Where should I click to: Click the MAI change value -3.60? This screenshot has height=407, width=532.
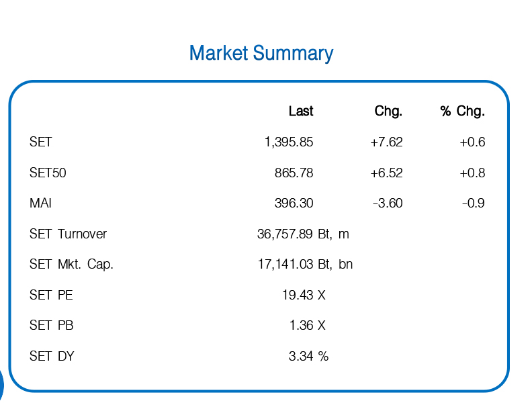(388, 203)
